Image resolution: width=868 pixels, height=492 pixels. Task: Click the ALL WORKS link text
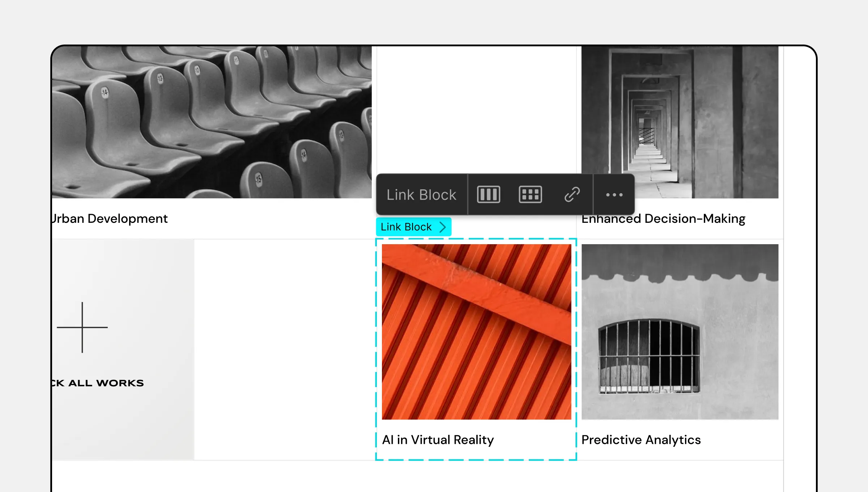click(x=106, y=383)
